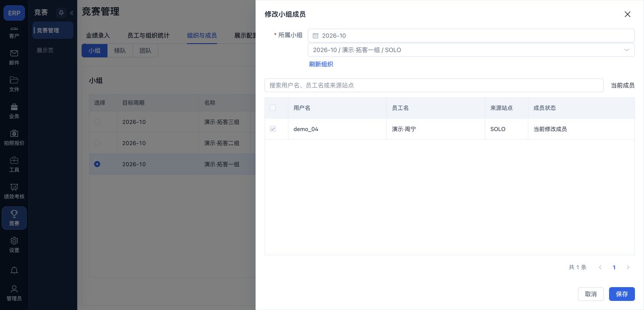Click the ERP logo icon
Viewport: 644px width, 310px height.
(14, 13)
